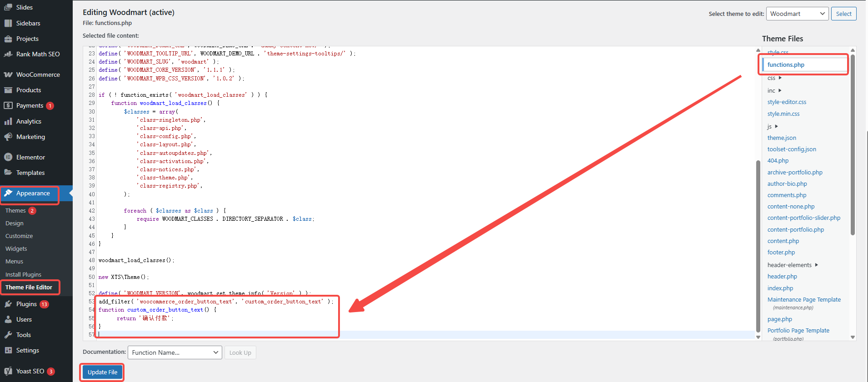Click the Rank Math SEO icon
Viewport: 868px width, 382px height.
coord(8,54)
